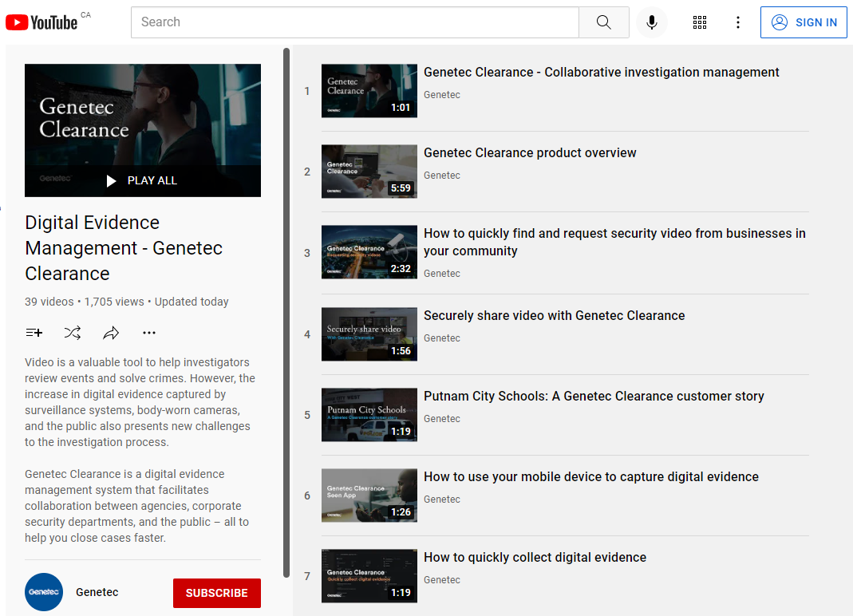Play all videos in playlist
Viewport: 853px width, 616px height.
point(143,180)
